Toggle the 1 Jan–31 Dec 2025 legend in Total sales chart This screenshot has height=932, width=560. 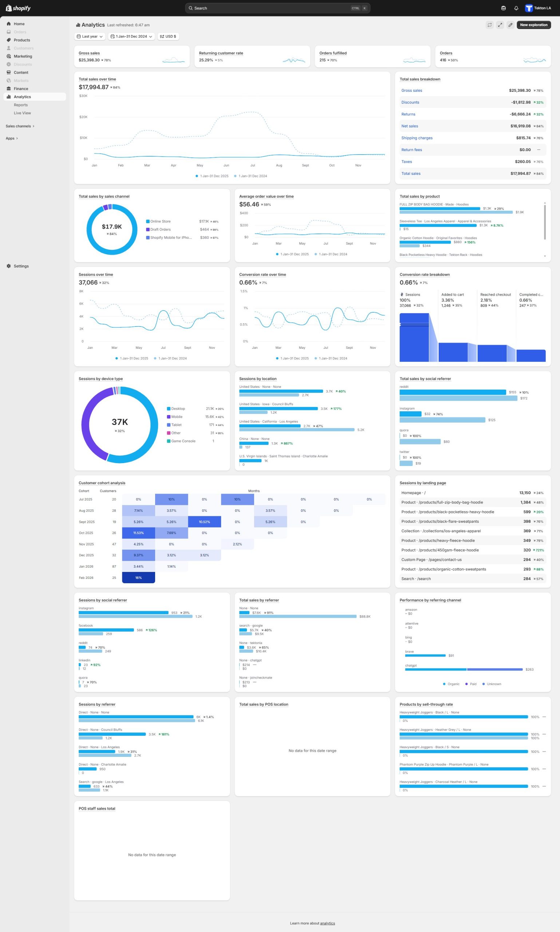tap(212, 176)
